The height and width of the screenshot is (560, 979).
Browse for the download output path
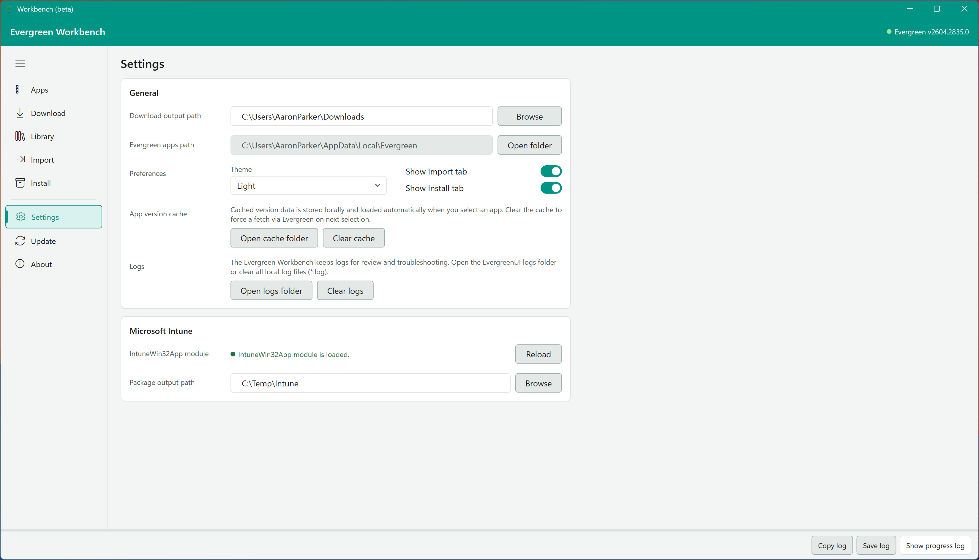click(530, 116)
